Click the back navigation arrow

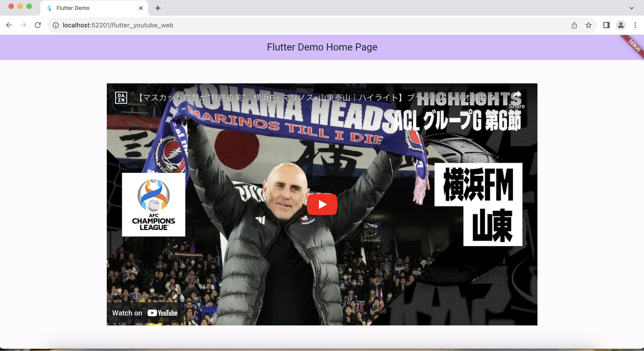click(x=9, y=25)
